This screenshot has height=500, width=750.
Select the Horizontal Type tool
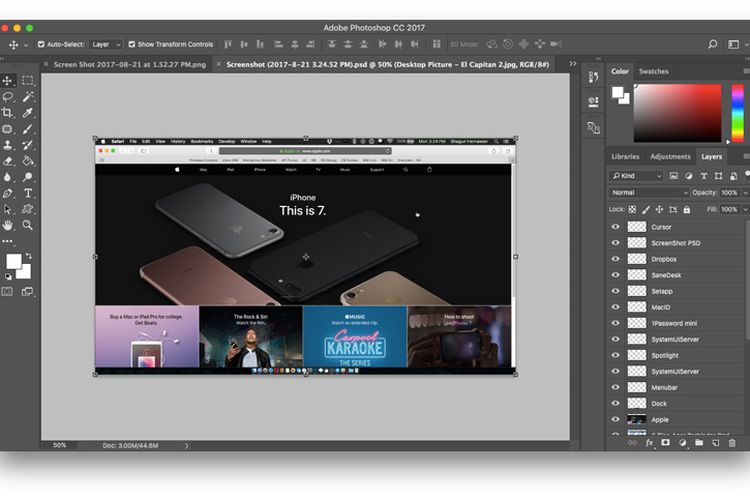[28, 193]
